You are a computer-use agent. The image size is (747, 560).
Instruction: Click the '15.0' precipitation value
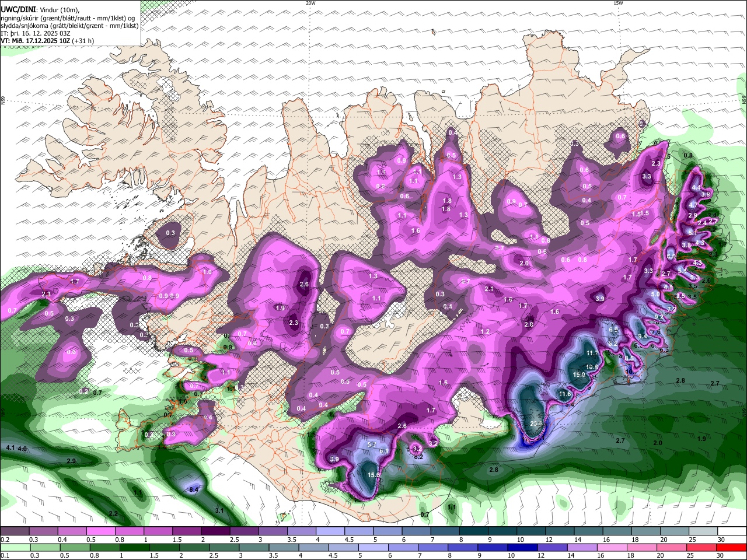pos(579,374)
